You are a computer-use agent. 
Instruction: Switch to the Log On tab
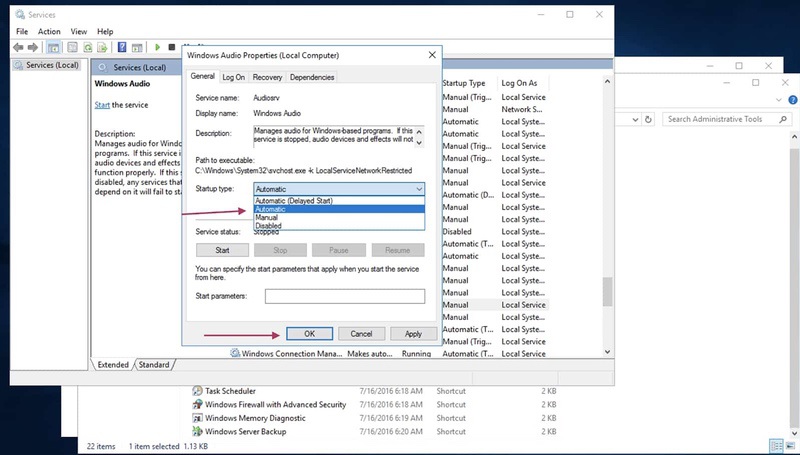(x=234, y=77)
